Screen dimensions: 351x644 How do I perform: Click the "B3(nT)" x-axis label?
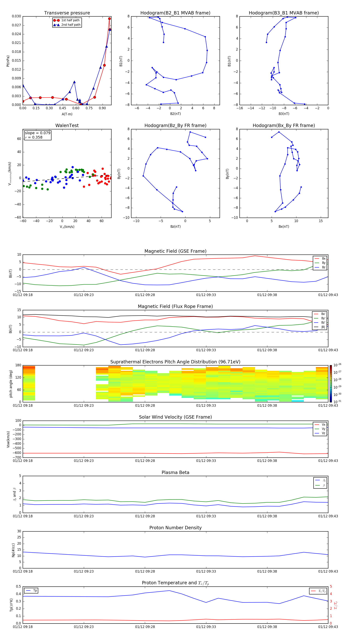click(284, 114)
